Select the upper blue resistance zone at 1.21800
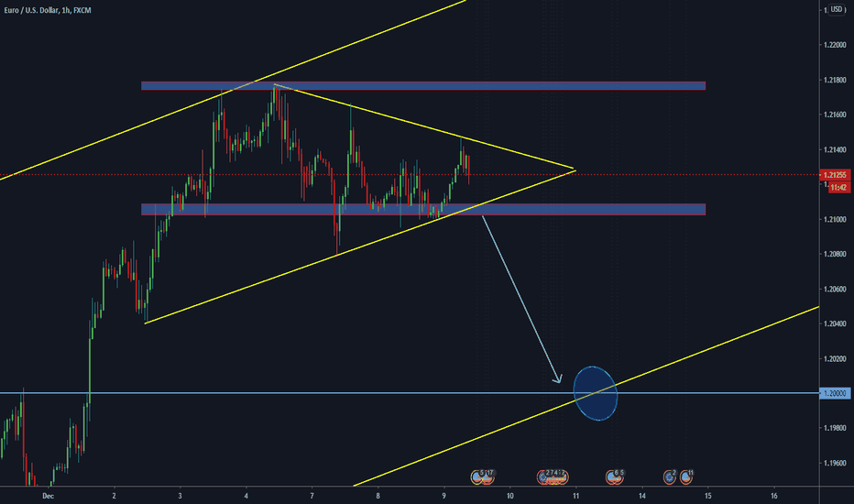 pos(423,85)
